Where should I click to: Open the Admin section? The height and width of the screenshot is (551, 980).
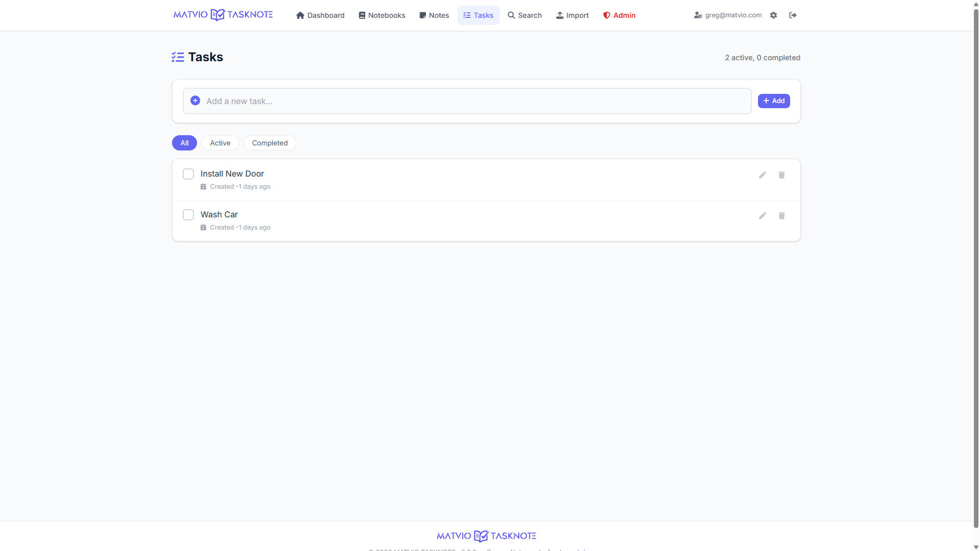pyautogui.click(x=619, y=15)
